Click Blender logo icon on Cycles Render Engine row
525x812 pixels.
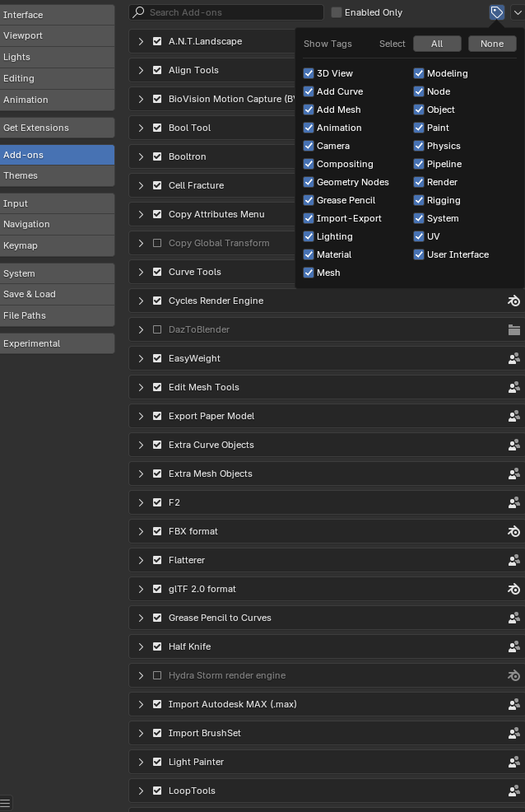(513, 301)
